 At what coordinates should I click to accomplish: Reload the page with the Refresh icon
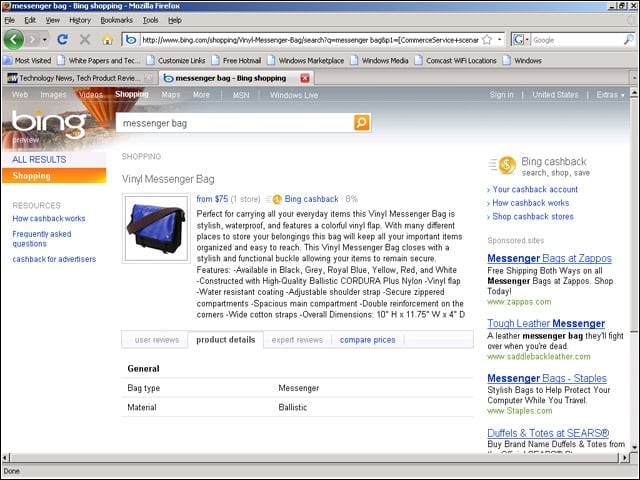click(x=62, y=40)
